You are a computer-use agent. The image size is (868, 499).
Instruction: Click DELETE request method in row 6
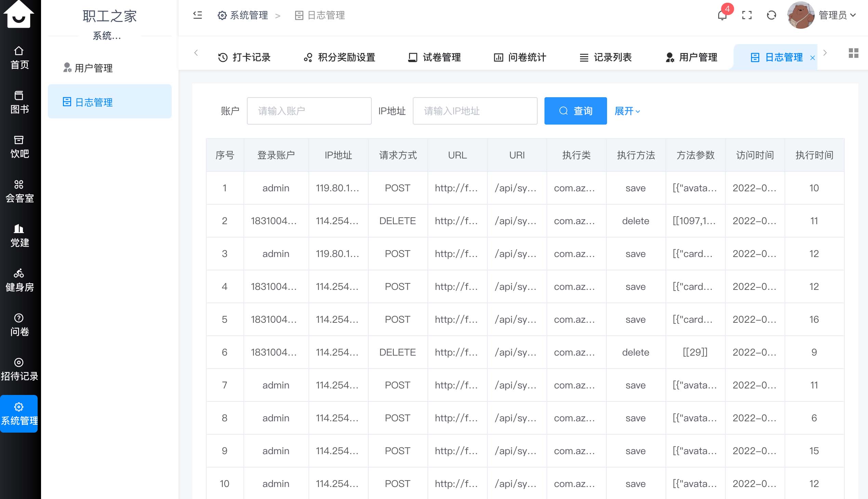point(397,352)
